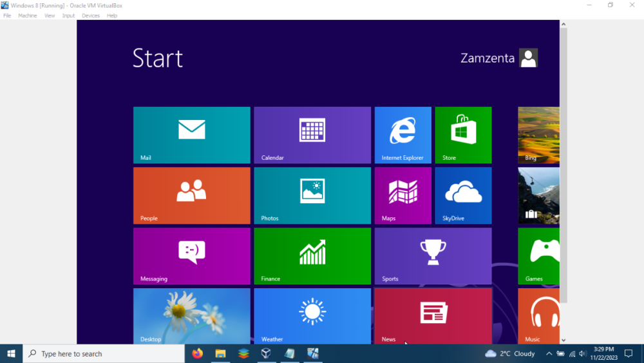Viewport: 644px width, 363px height.
Task: Restore down the VirtualBox window
Action: 611,5
